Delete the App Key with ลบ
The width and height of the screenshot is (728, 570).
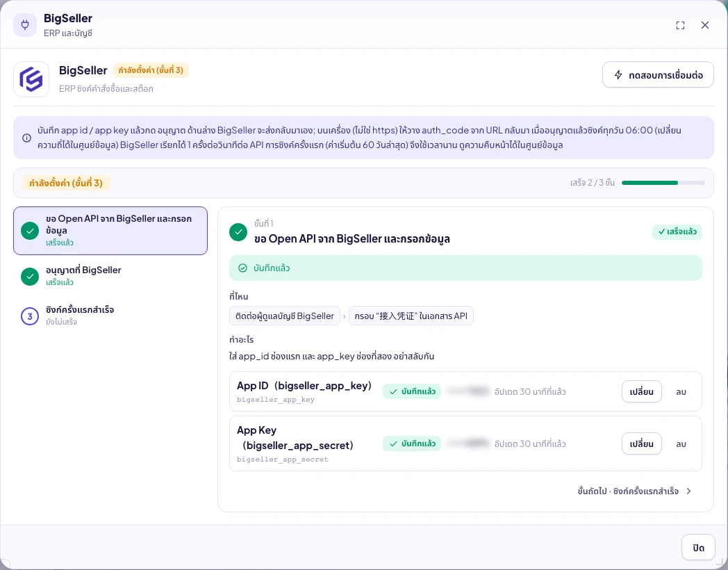[681, 444]
